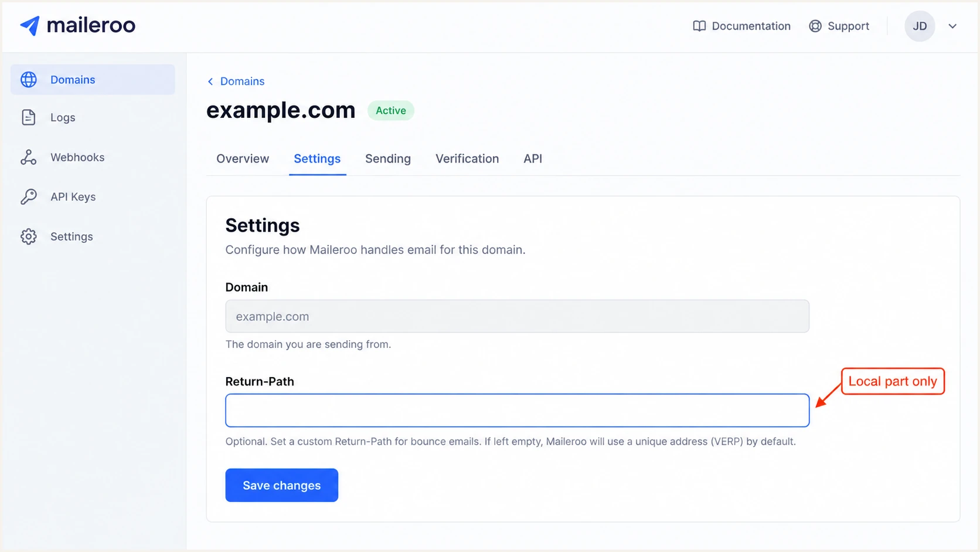Click the Webhooks icon in sidebar
The image size is (980, 552).
tap(29, 157)
